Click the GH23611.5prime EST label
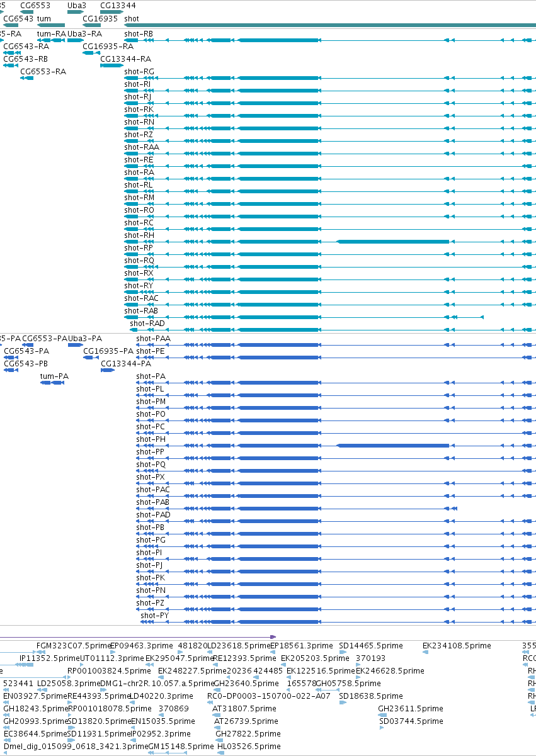Viewport: 536px width, 756px height. click(411, 708)
